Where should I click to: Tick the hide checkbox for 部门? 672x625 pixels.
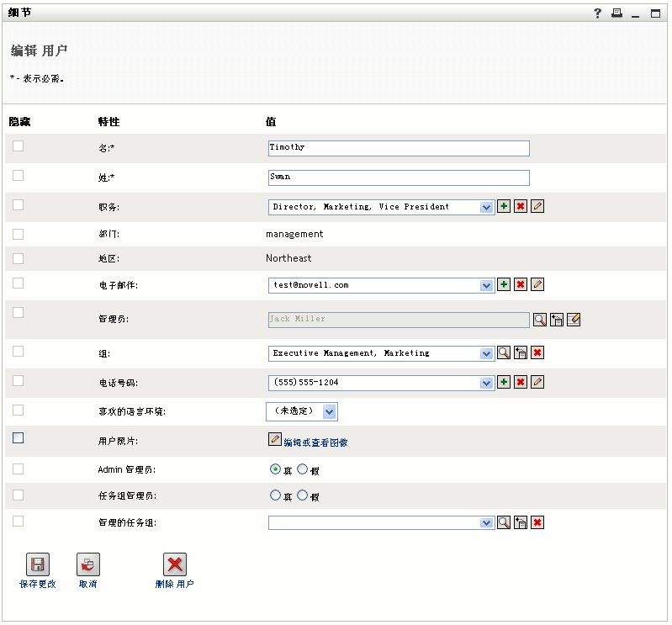click(x=18, y=234)
